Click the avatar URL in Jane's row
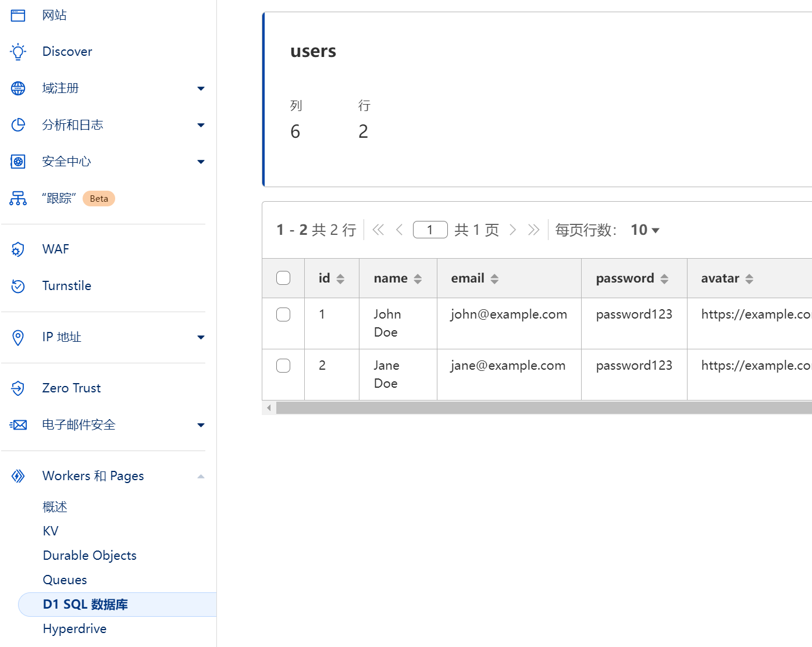This screenshot has width=812, height=647. 756,366
